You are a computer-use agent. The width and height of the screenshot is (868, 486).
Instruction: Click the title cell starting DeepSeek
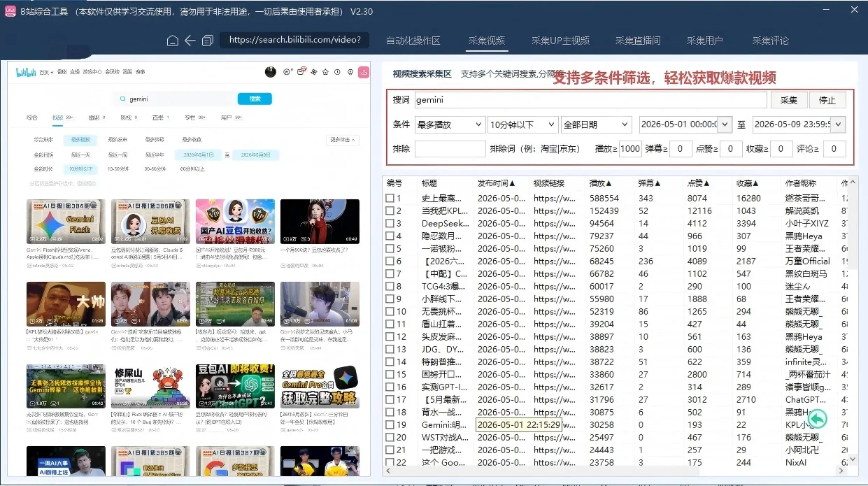(x=446, y=224)
